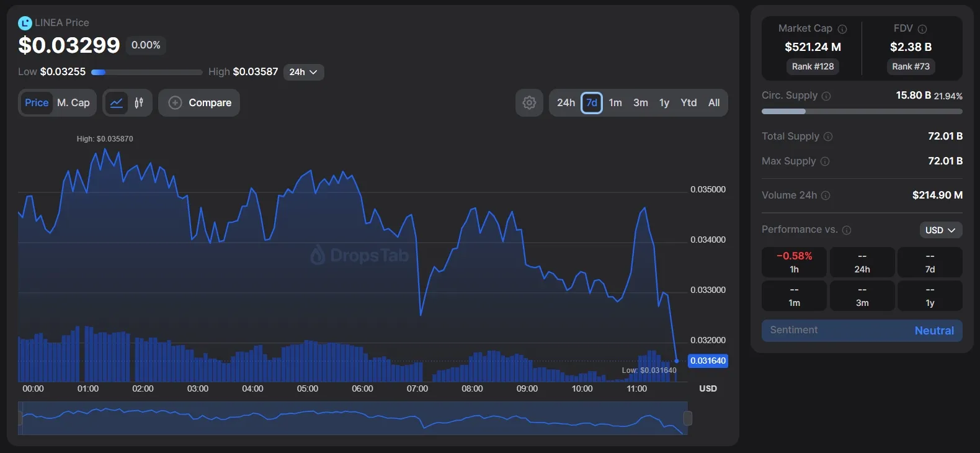Select the 1m timeframe tab
Viewport: 980px width, 453px height.
pos(615,103)
